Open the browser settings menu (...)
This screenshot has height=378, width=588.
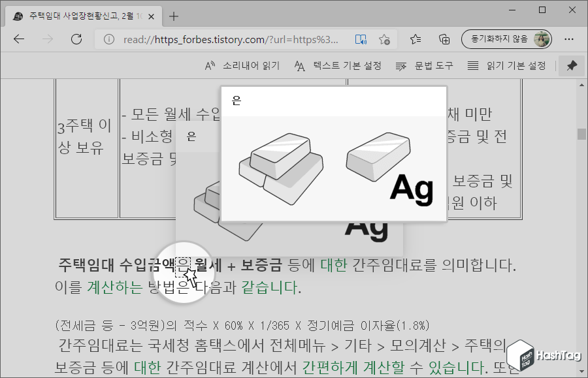point(570,39)
